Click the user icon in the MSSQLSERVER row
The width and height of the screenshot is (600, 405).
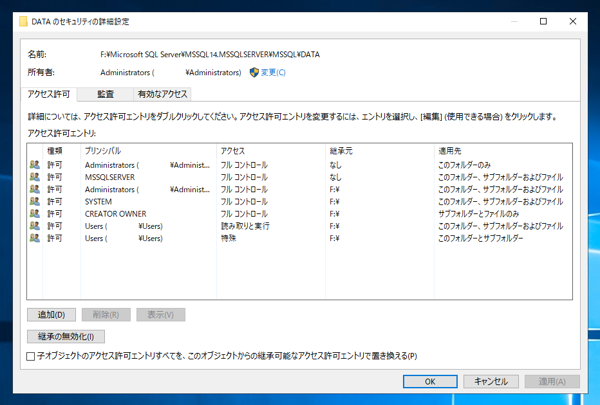34,177
